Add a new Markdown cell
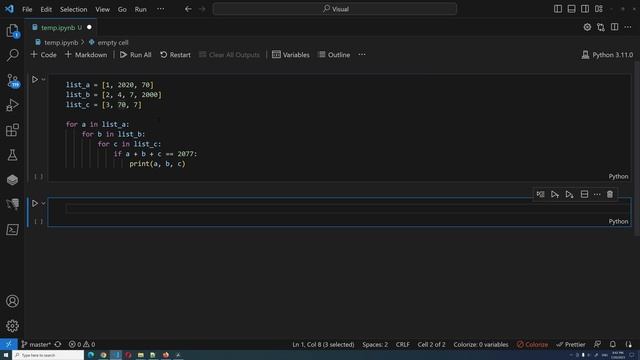 [x=86, y=55]
